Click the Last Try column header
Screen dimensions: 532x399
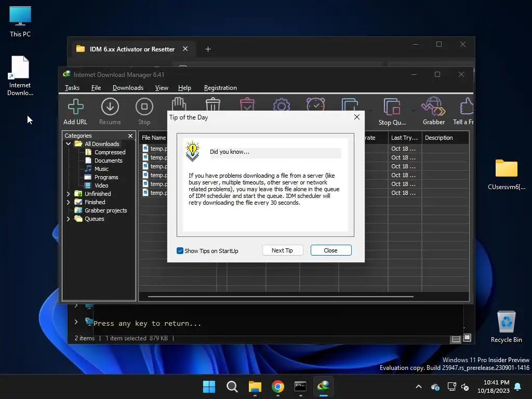tap(404, 138)
